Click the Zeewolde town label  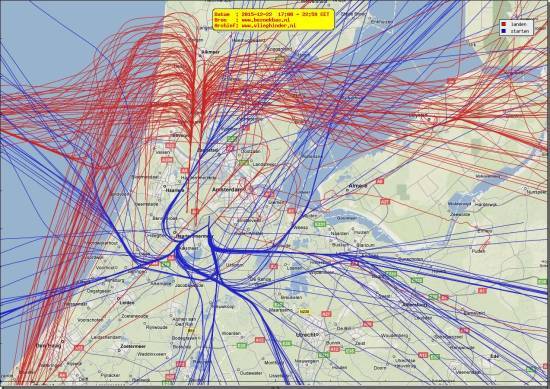[460, 214]
